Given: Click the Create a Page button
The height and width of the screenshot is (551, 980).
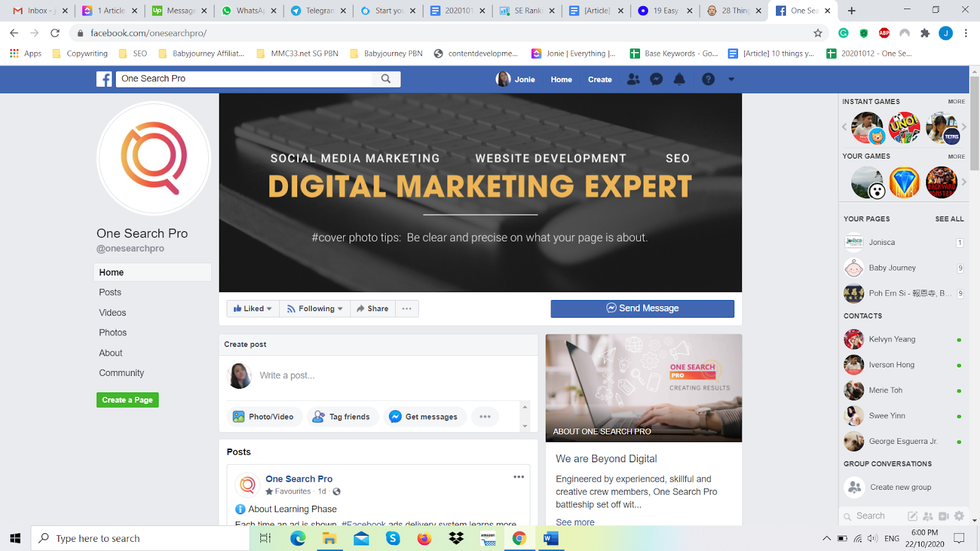Looking at the screenshot, I should tap(127, 400).
